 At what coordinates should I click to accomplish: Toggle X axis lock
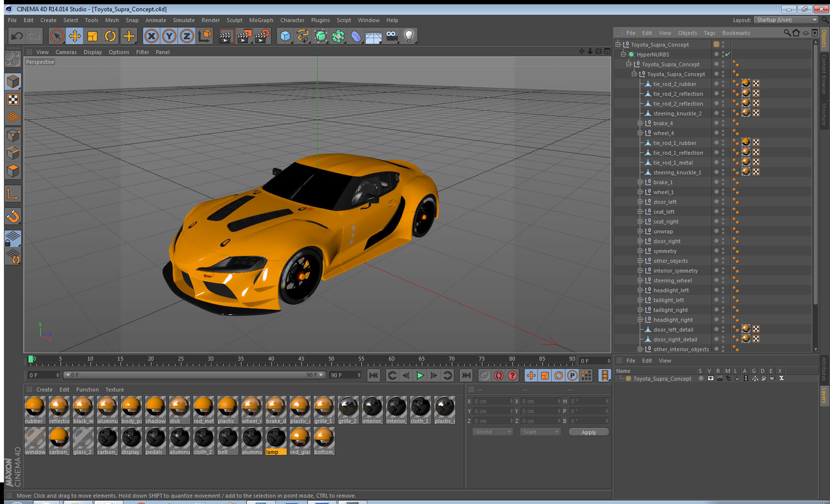click(151, 36)
